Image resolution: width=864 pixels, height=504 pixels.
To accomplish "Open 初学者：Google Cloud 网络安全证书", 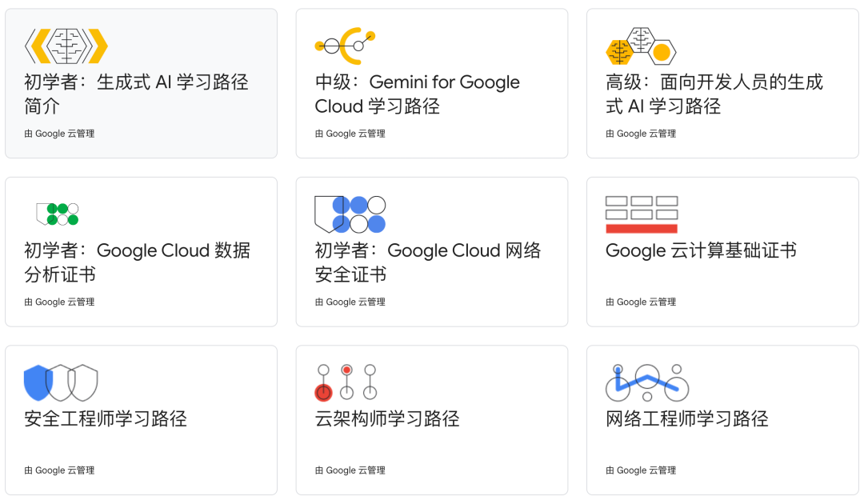I will [427, 262].
